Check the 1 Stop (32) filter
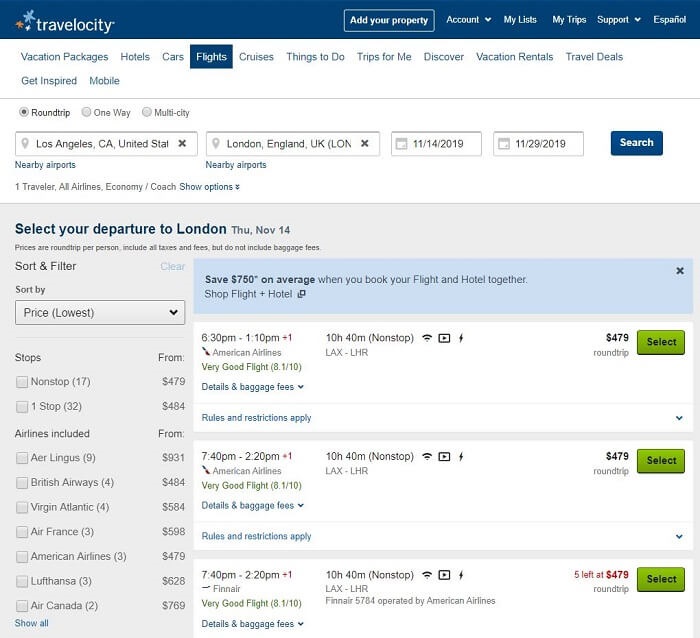700x638 pixels. (22, 407)
